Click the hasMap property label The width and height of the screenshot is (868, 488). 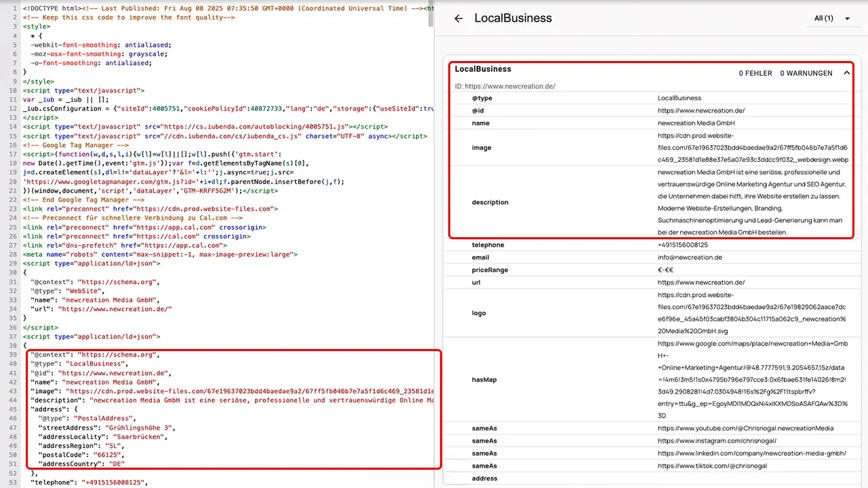(484, 380)
